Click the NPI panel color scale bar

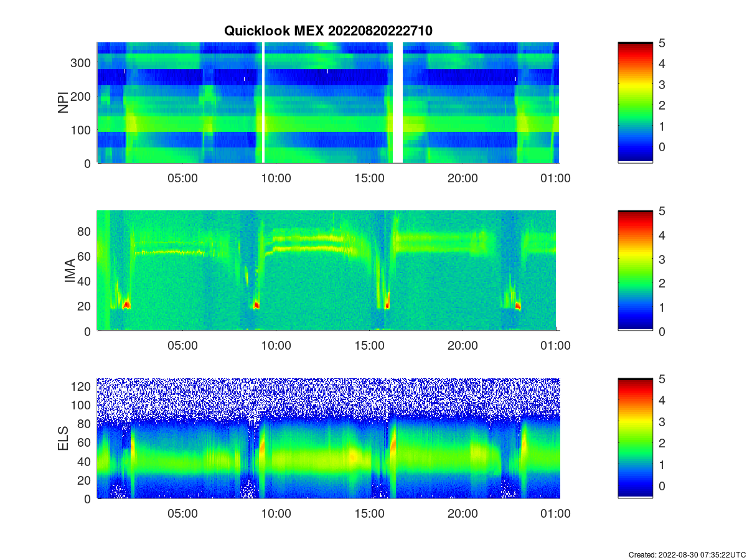point(635,103)
